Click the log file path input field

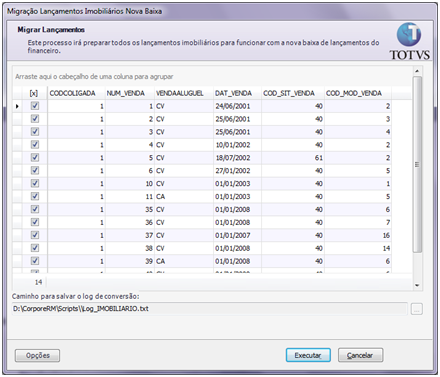pyautogui.click(x=210, y=309)
